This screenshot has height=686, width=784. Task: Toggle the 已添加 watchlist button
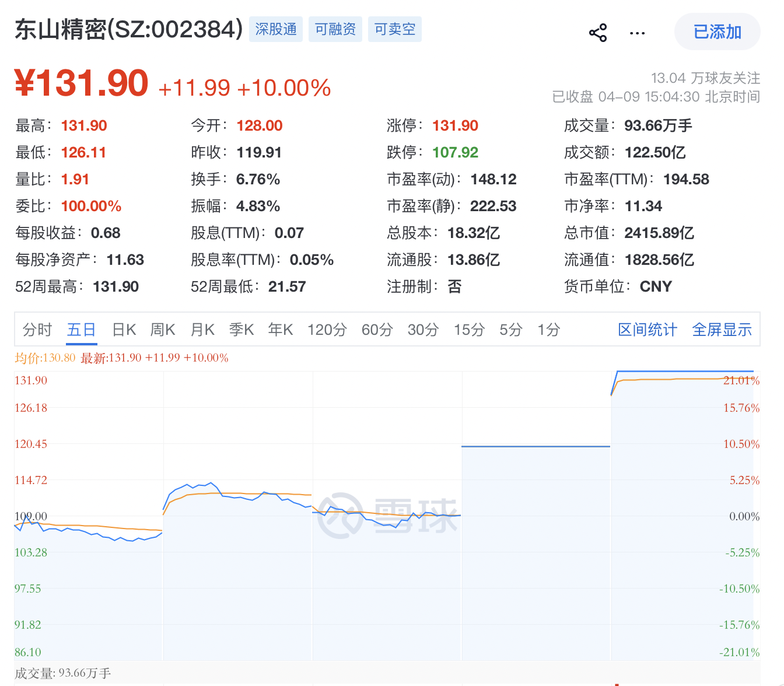(x=717, y=32)
